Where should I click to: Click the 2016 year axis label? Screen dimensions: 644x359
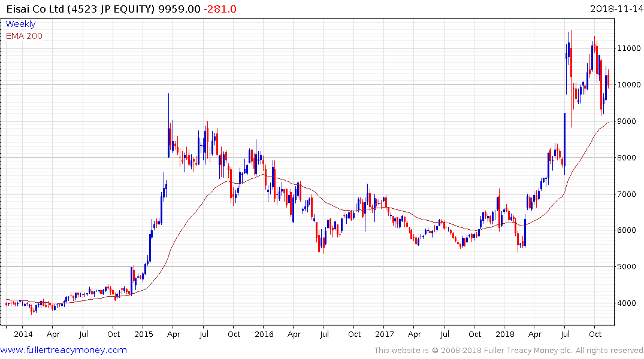pyautogui.click(x=264, y=334)
